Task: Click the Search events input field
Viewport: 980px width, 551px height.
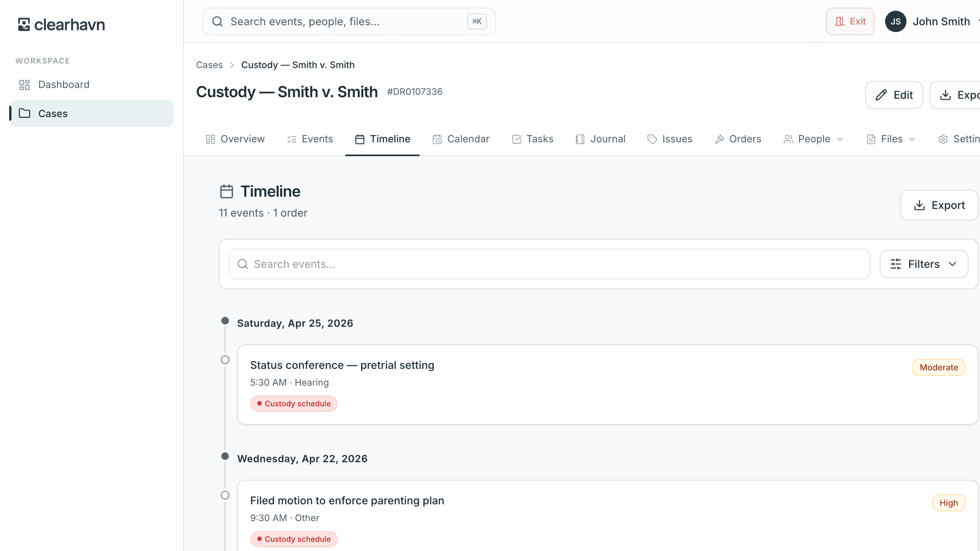Action: coord(550,264)
